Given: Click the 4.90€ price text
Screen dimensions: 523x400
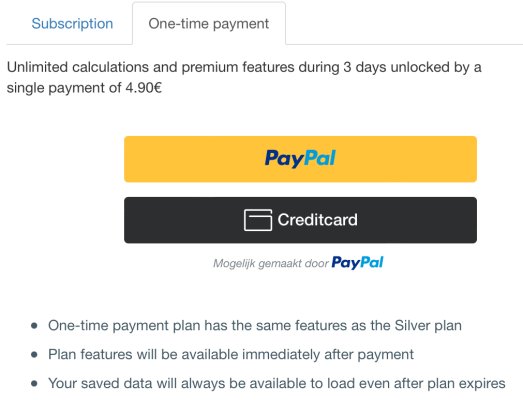Looking at the screenshot, I should tap(144, 88).
